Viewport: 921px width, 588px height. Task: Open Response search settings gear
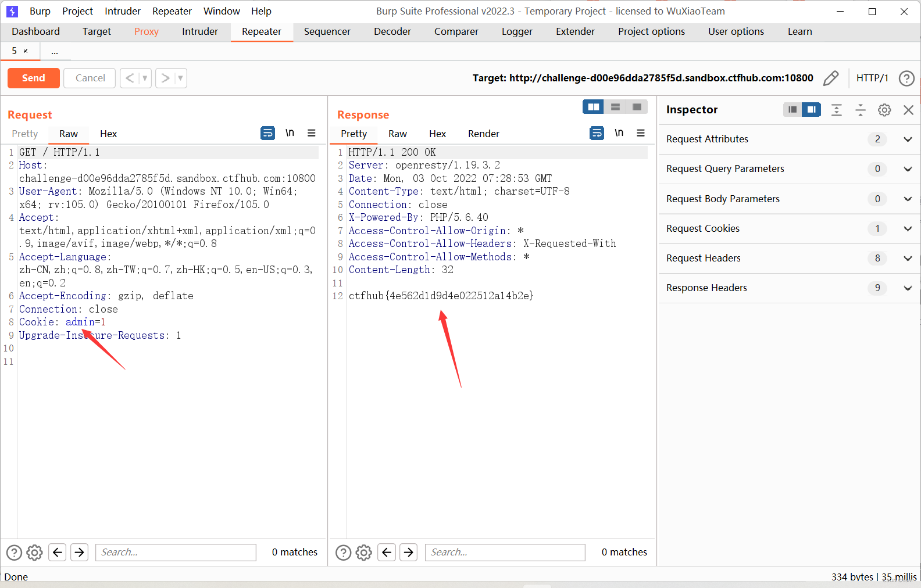[x=364, y=553]
